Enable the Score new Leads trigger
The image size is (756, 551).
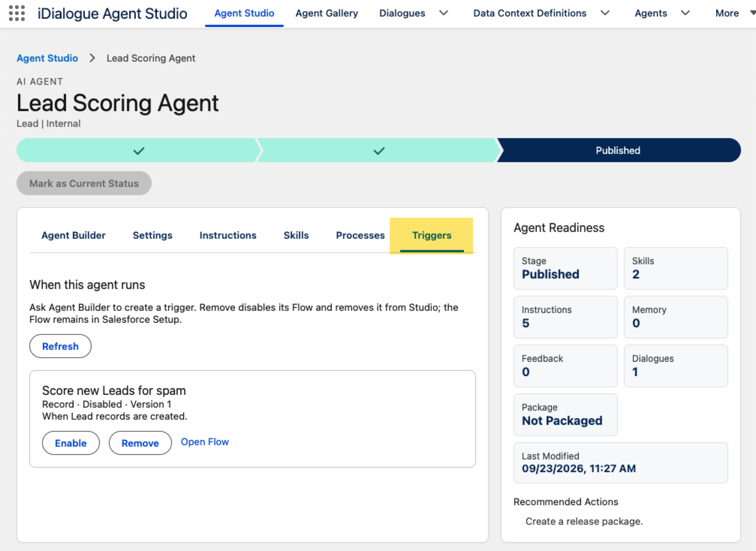tap(71, 443)
